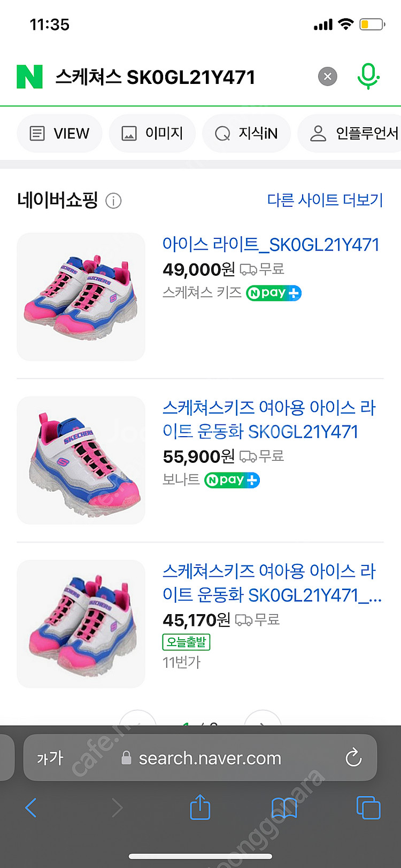Switch to the VIEW tab

coord(59,133)
